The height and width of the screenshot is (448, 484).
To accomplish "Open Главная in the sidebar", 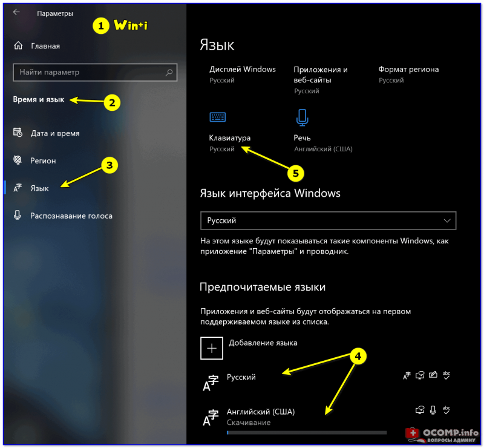I will (x=45, y=46).
